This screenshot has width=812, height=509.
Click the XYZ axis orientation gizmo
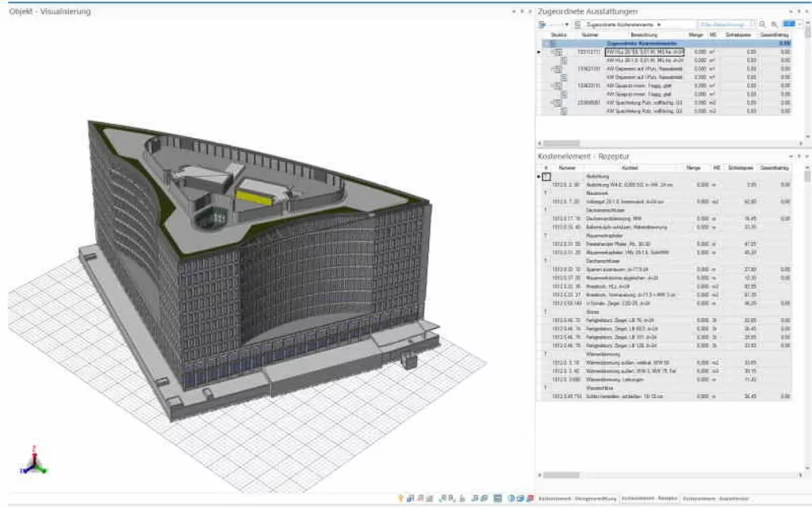(33, 460)
